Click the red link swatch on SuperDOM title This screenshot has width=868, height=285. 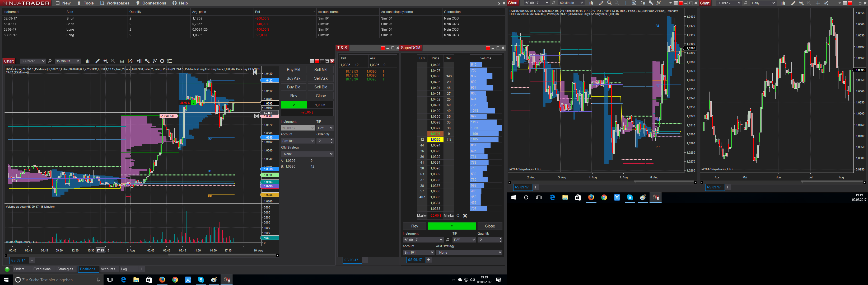tap(488, 48)
